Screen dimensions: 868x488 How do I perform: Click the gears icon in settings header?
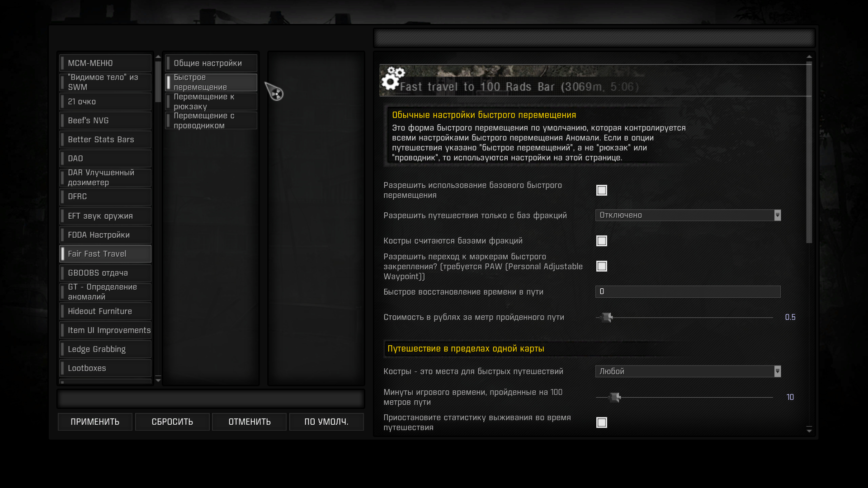point(392,79)
